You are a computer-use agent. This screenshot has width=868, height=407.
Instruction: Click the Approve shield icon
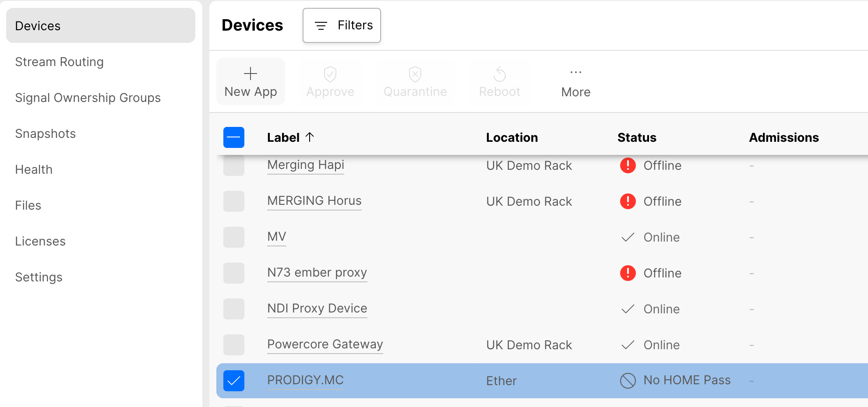[x=330, y=74]
